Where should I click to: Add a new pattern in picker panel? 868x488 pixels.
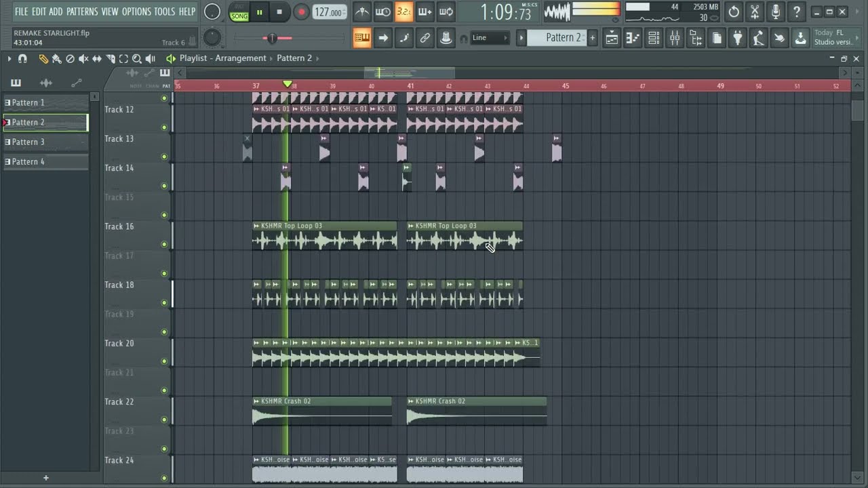click(x=46, y=478)
